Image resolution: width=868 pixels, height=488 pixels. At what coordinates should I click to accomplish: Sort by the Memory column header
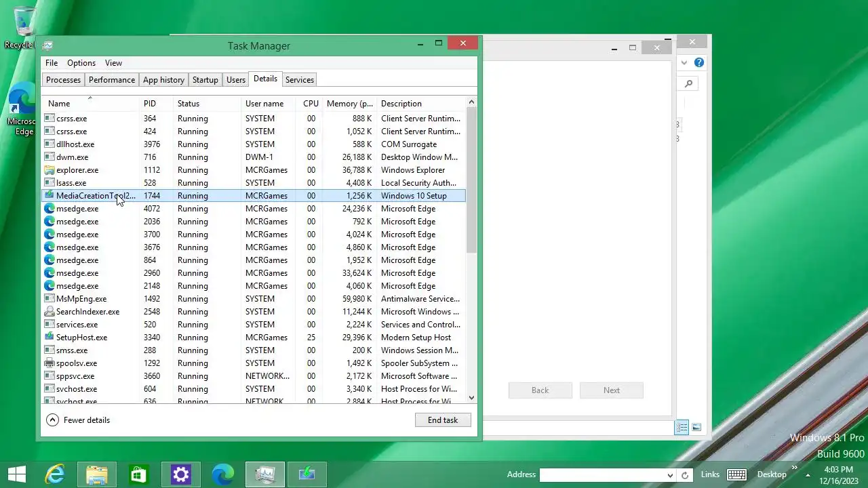point(349,104)
